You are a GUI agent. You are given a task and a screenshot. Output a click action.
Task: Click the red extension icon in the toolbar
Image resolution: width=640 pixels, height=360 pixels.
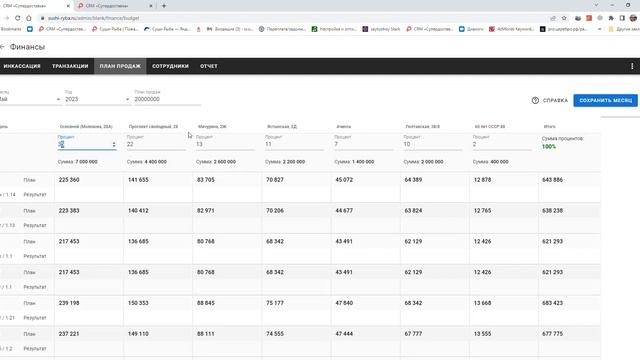[589, 18]
